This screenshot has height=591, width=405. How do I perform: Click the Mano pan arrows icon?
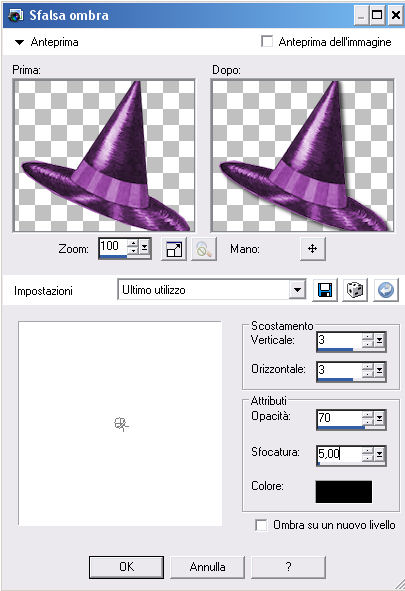tap(313, 249)
